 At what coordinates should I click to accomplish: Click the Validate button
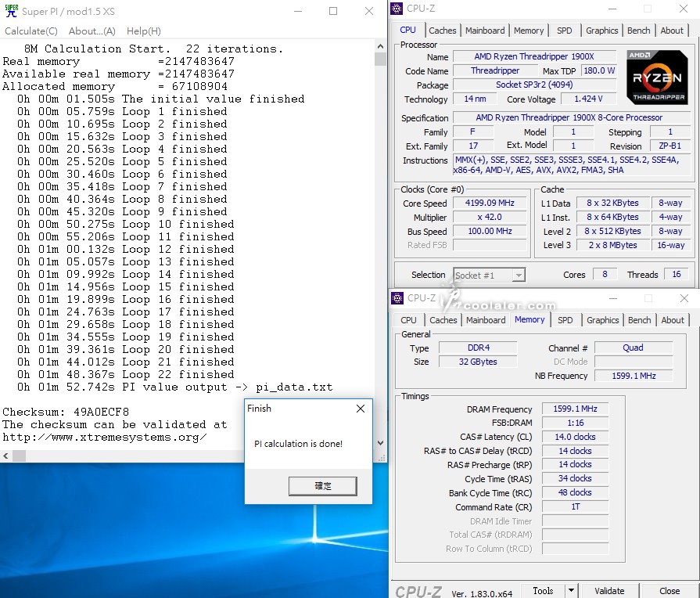pyautogui.click(x=609, y=591)
